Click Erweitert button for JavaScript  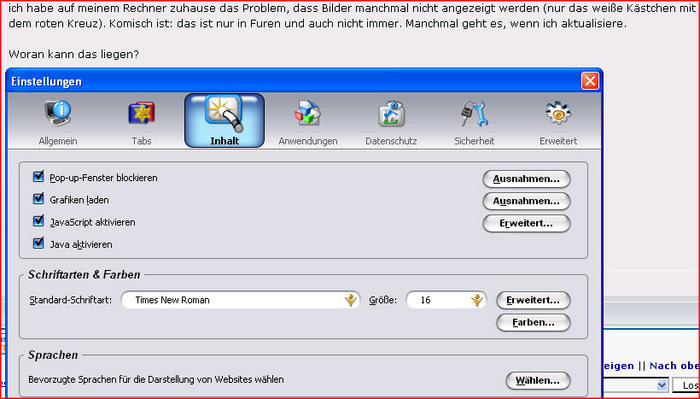pos(526,224)
